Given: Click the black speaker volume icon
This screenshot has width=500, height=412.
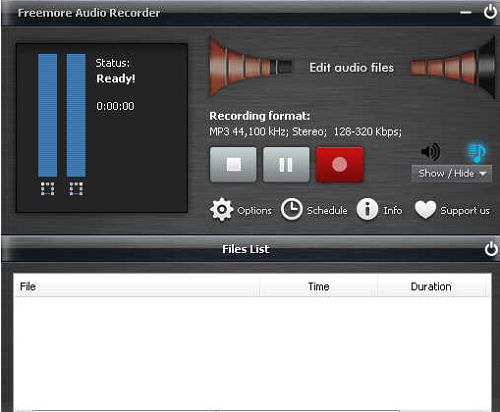Looking at the screenshot, I should point(430,152).
